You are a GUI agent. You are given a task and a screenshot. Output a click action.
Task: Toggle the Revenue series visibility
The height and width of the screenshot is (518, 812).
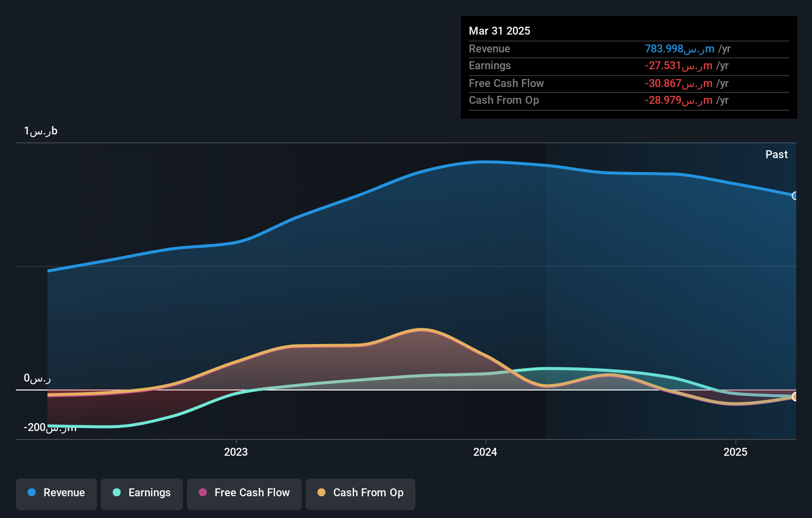point(56,494)
